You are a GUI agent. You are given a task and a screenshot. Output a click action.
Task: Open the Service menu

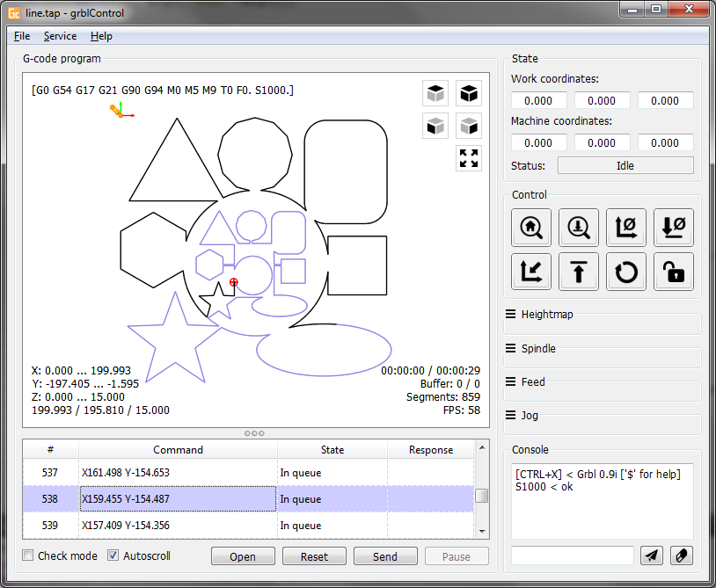[x=60, y=36]
